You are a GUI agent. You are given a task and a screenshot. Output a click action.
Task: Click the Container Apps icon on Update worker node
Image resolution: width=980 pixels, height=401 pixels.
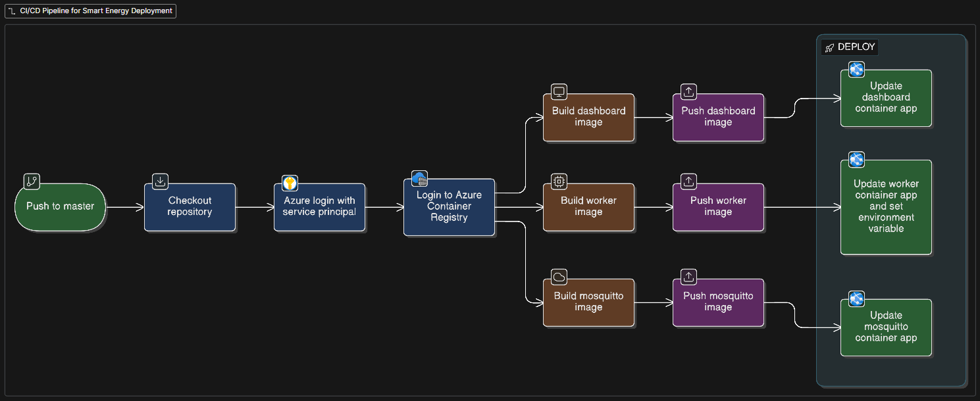coord(856,160)
